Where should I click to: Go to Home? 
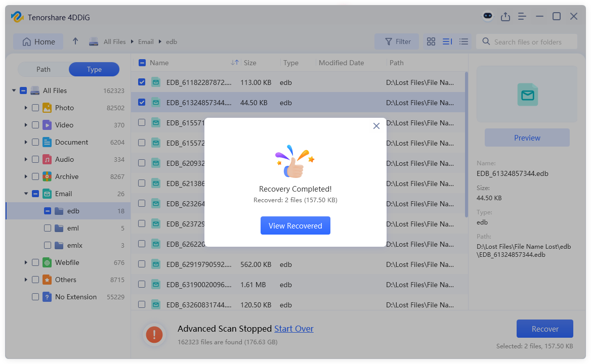click(x=38, y=42)
